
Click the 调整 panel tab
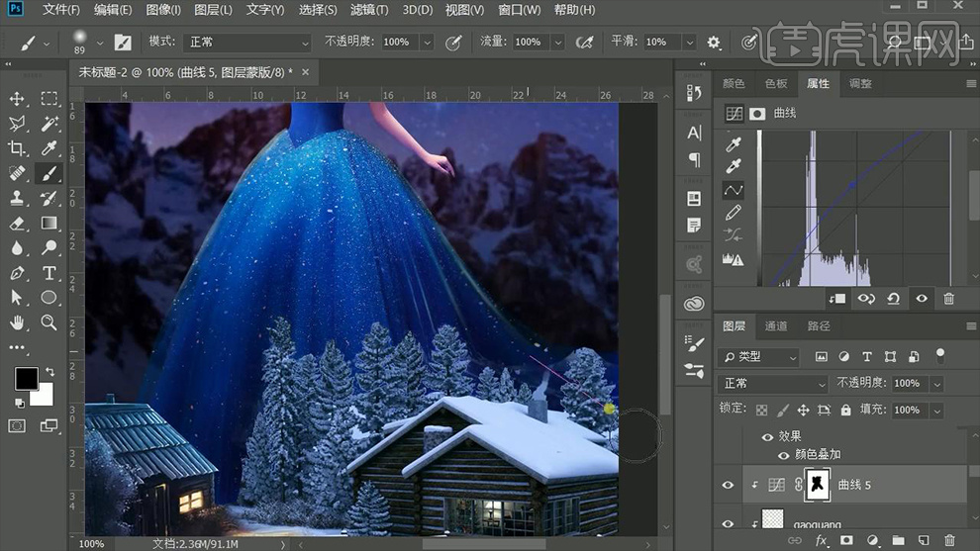coord(860,84)
